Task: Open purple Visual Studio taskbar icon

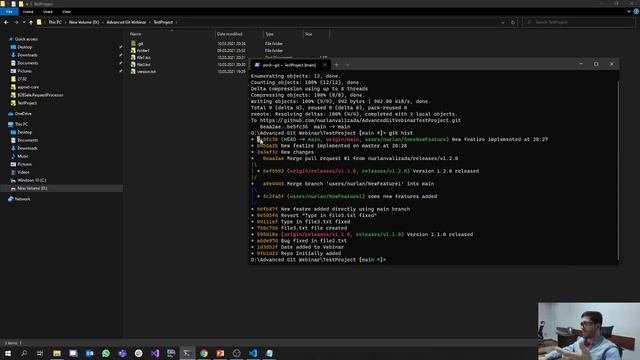Action: 155,353
